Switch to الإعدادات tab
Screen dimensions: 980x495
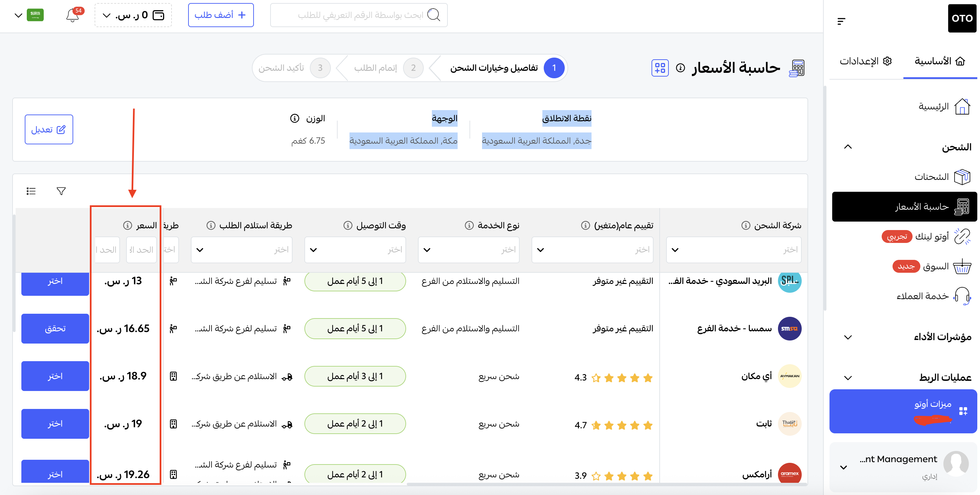tap(865, 61)
